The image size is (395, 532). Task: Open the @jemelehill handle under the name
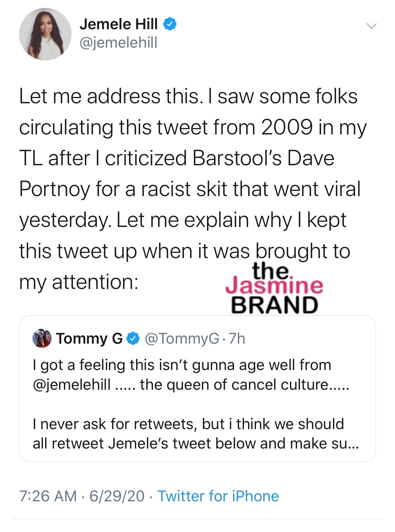[118, 43]
